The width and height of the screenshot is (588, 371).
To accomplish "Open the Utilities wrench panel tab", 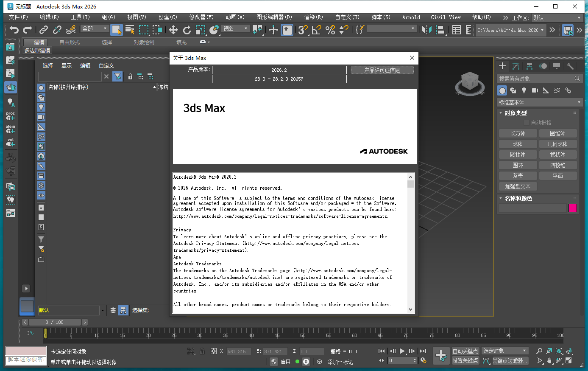I will tap(570, 66).
